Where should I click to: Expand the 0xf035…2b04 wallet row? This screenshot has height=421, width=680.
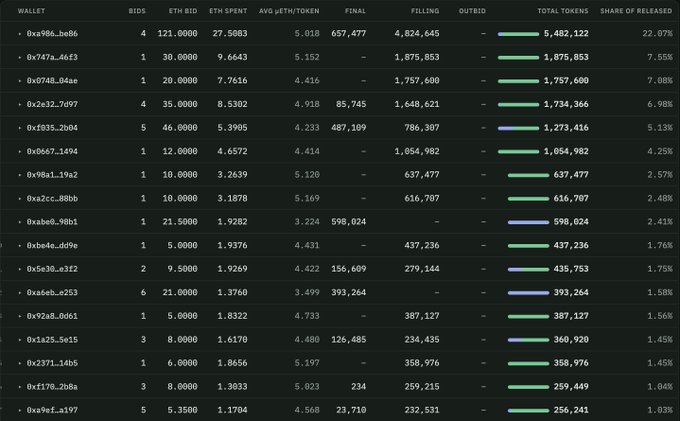pos(20,128)
